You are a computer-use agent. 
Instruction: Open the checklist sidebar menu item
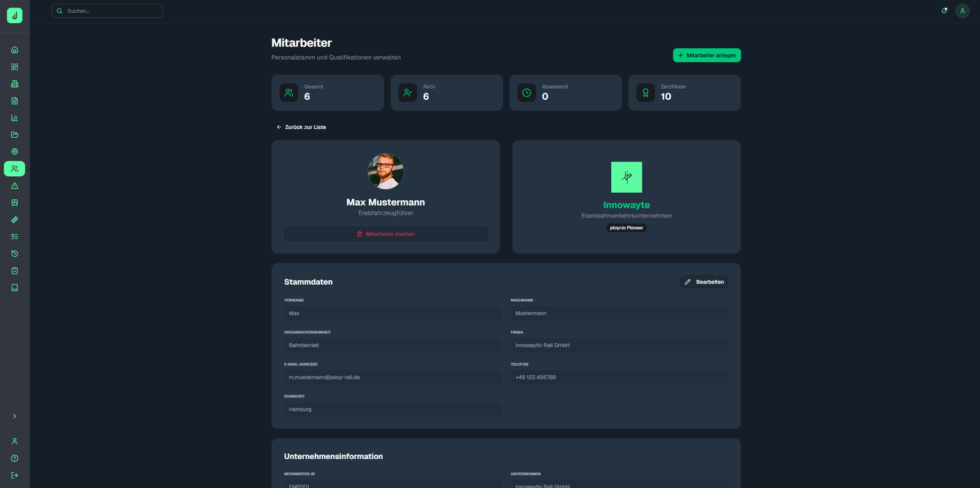pyautogui.click(x=15, y=236)
